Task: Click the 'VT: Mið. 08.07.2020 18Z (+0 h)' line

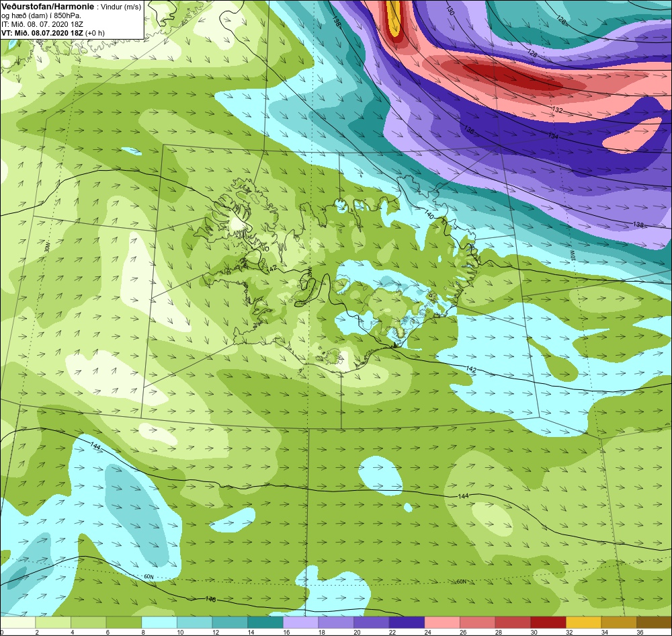Action: point(52,33)
